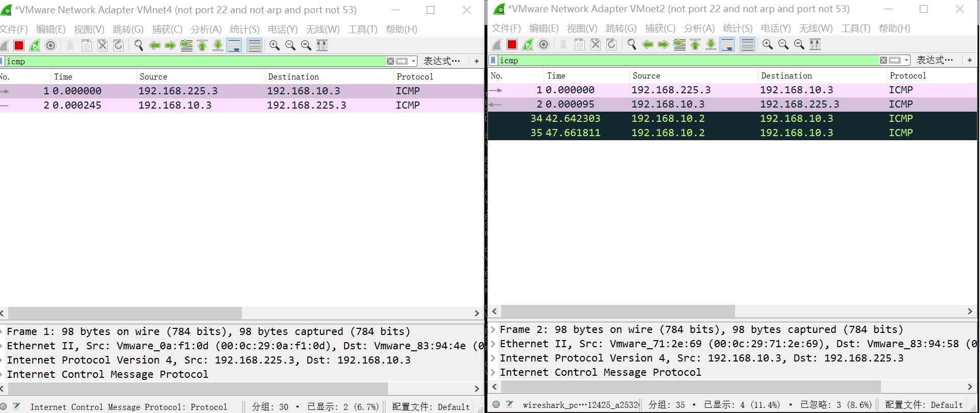
Task: Select Internet Protocol Version 4 in VMnet4 window
Action: click(x=242, y=360)
